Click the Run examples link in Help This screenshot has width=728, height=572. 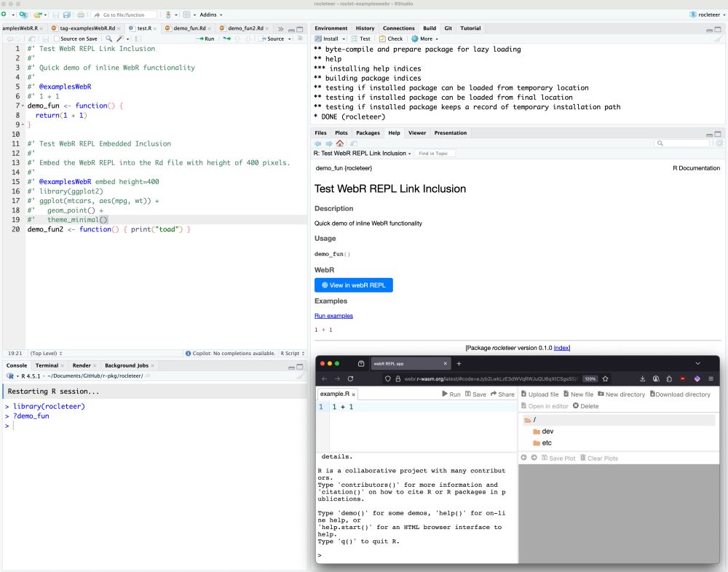333,315
